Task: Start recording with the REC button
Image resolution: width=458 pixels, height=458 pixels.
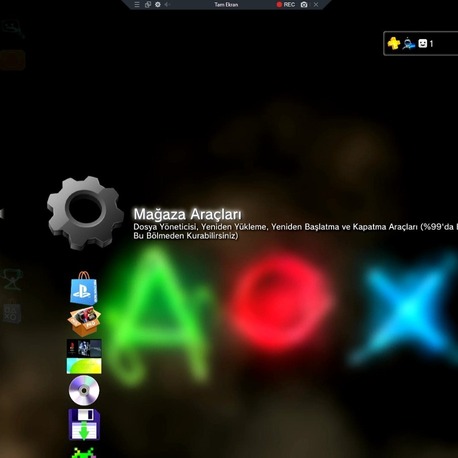Action: (x=286, y=5)
